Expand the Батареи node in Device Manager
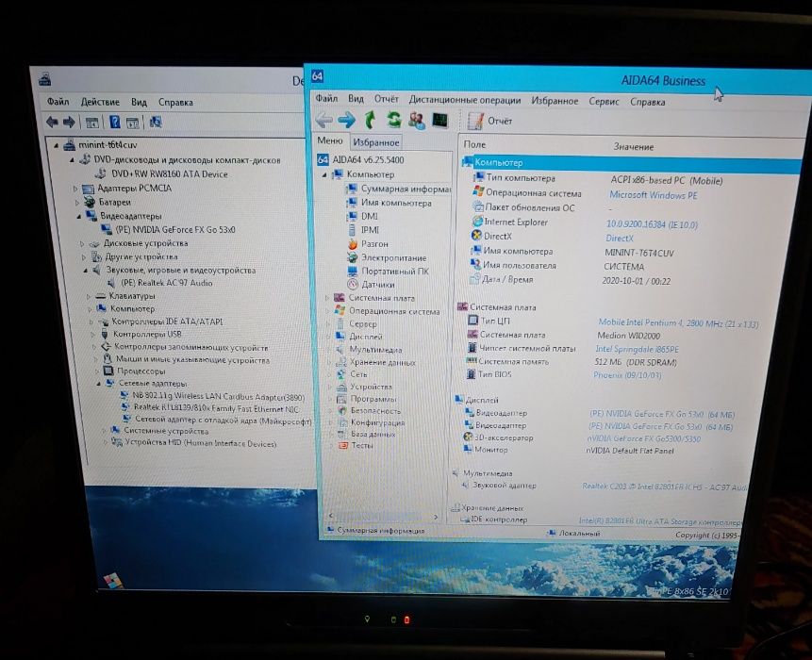 tap(76, 203)
